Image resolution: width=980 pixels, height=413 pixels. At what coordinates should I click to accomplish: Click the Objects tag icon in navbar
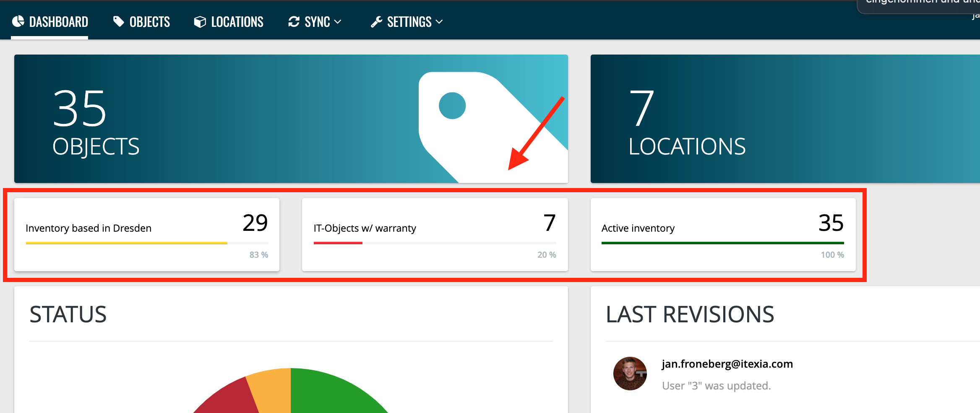119,21
